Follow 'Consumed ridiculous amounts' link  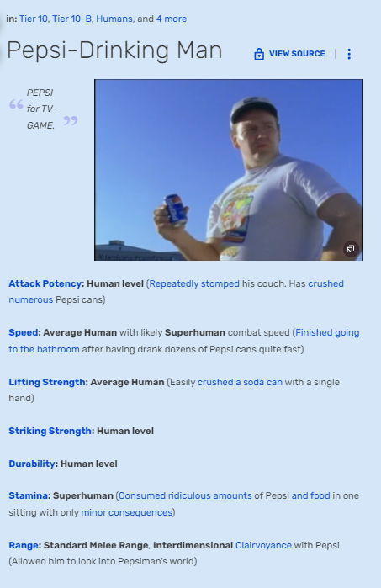[x=185, y=495]
